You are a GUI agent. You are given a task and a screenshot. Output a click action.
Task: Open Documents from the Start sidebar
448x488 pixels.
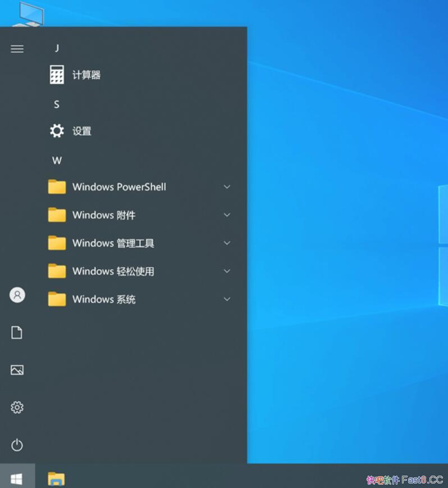pyautogui.click(x=17, y=332)
